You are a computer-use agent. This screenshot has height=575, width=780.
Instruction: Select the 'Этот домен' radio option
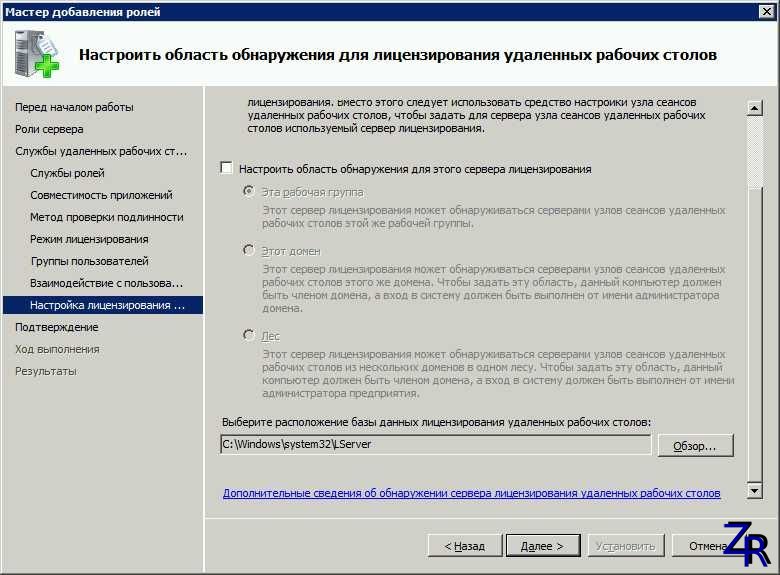pos(249,251)
